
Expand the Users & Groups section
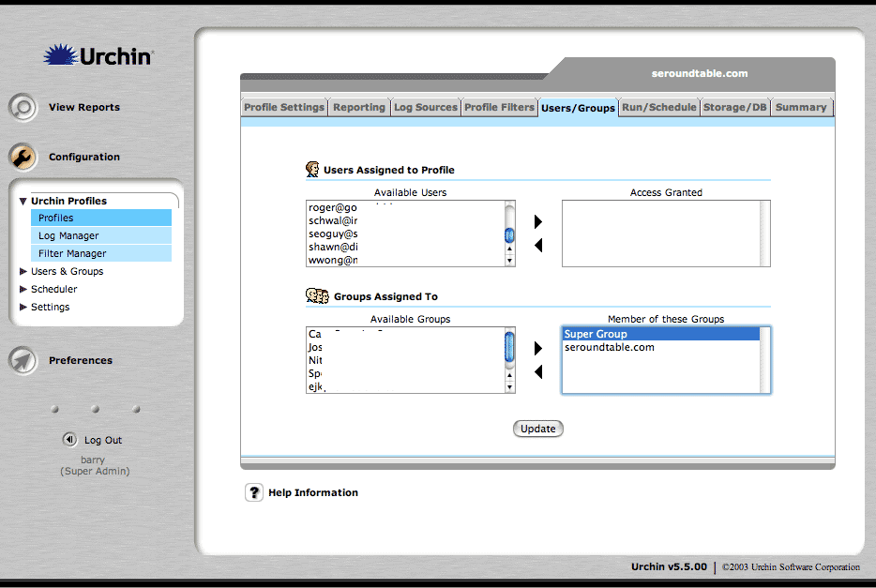pyautogui.click(x=23, y=271)
